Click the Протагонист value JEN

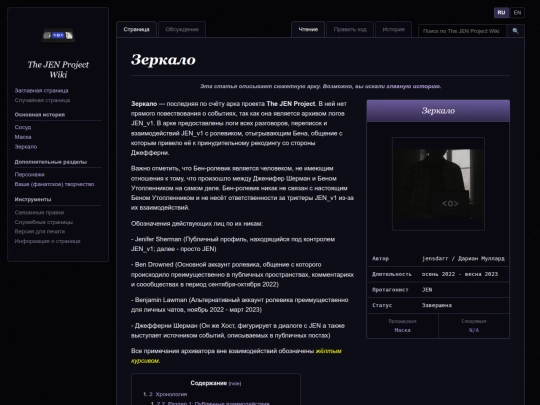click(427, 290)
